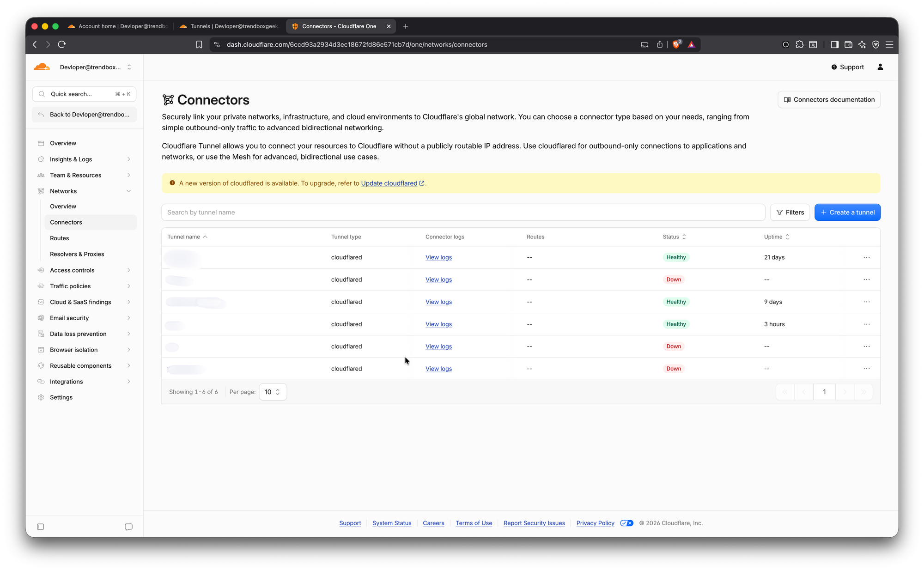Open Connectors documentation button
Viewport: 924px width, 571px height.
[829, 99]
